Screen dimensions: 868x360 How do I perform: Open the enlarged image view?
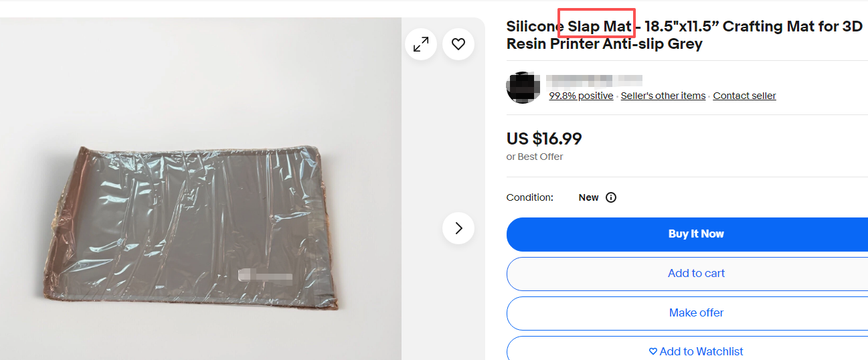point(421,44)
